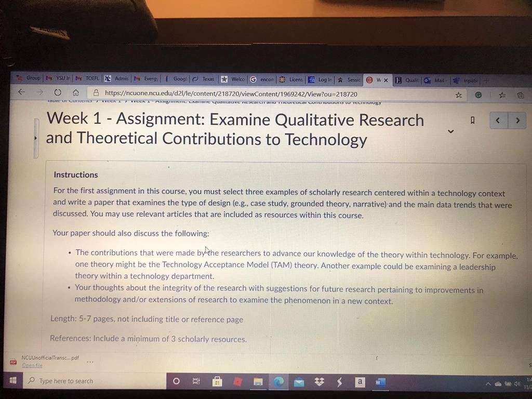Open the Mail app from the taskbar
Viewport: 532px width, 399px height.
click(299, 383)
